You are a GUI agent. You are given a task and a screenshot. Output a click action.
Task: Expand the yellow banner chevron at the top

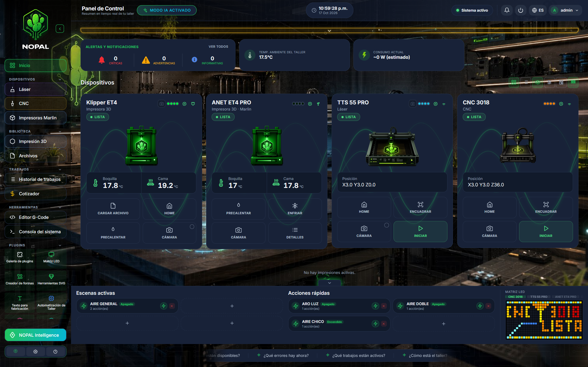pos(330,31)
